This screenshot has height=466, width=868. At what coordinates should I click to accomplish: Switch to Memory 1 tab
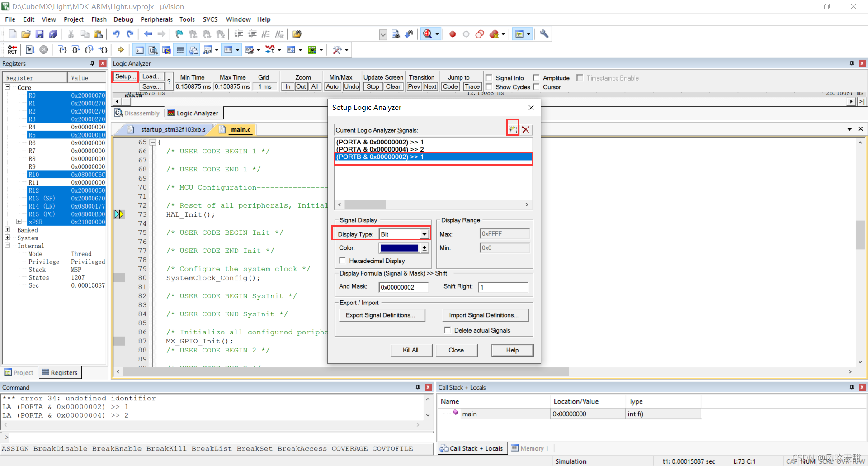coord(530,448)
